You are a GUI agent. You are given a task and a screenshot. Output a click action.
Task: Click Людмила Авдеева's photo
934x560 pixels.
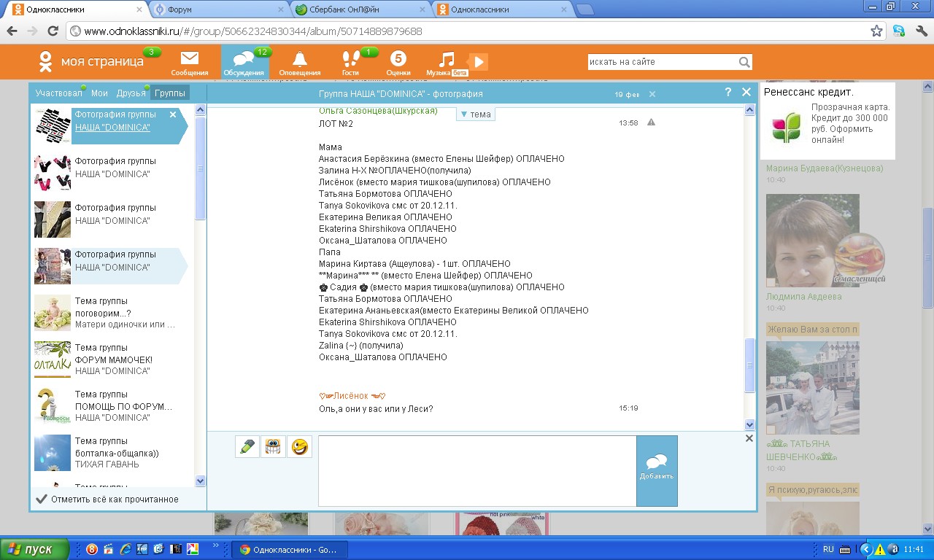[x=813, y=240]
